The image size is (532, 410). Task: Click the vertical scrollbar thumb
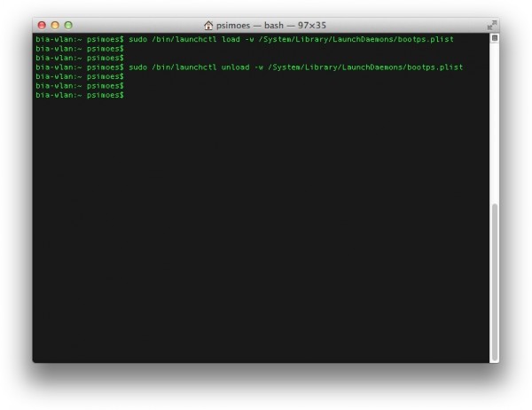pos(495,281)
